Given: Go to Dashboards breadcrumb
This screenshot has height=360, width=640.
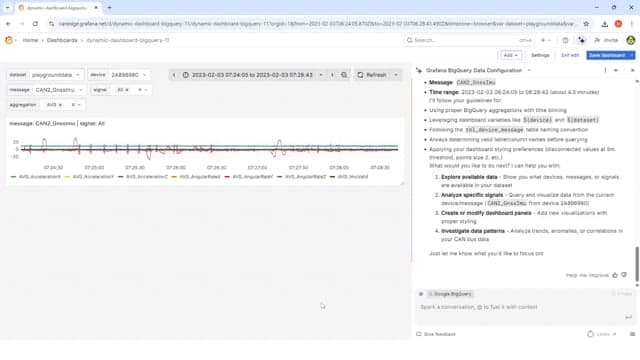Looking at the screenshot, I should [x=62, y=40].
